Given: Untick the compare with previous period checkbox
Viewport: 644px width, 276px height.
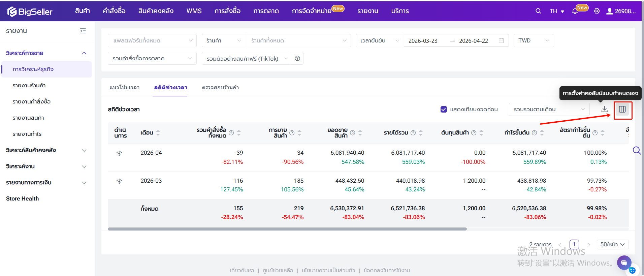Looking at the screenshot, I should click(x=444, y=109).
